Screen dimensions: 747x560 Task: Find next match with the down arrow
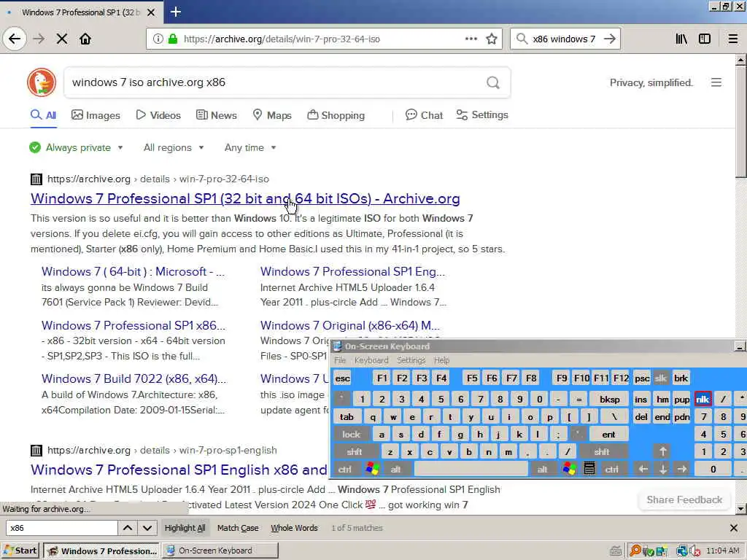pos(147,528)
